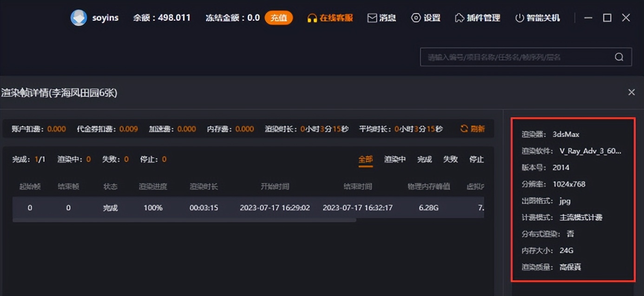644x296 pixels.
Task: Open the 设置 settings
Action: coord(425,18)
